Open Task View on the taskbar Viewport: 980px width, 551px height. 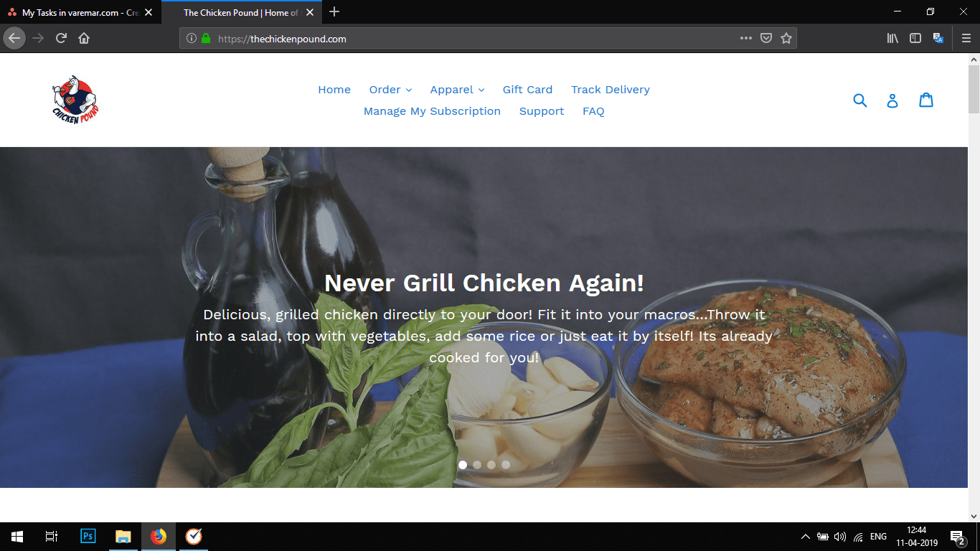(x=52, y=536)
